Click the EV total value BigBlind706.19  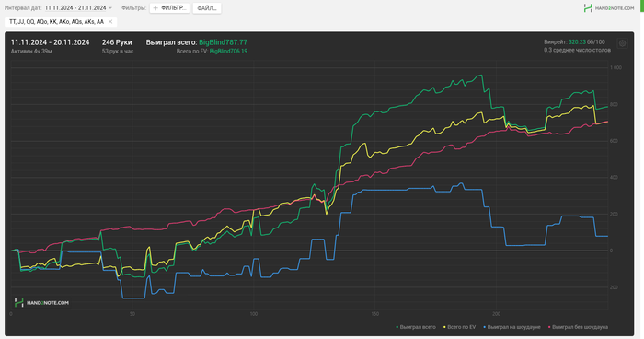pyautogui.click(x=228, y=52)
